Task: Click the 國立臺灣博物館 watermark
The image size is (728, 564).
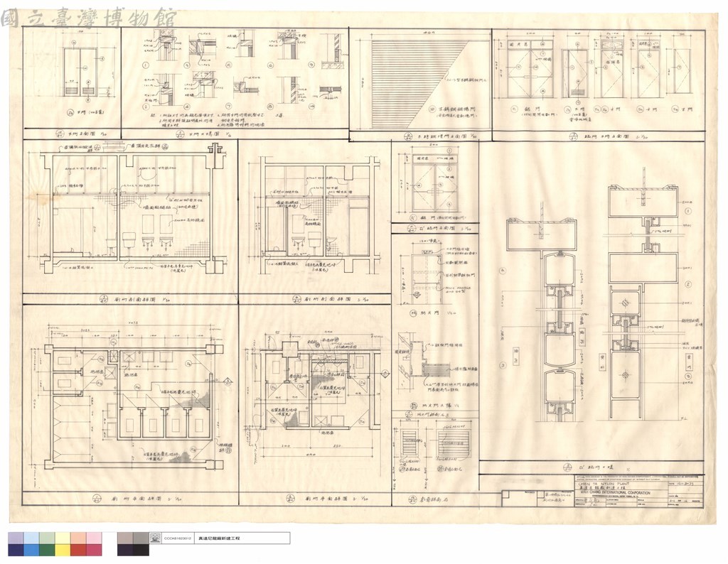Action: [89, 18]
